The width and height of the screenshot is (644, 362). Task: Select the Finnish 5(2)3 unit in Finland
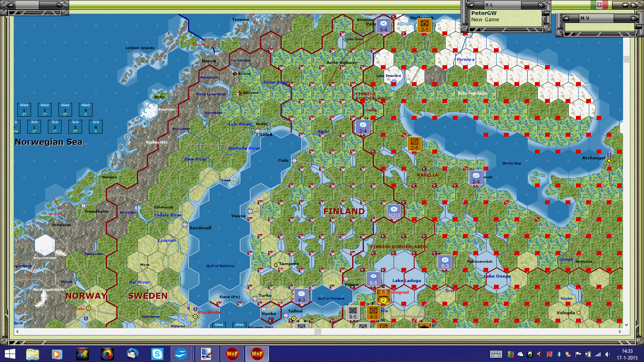[x=394, y=211]
